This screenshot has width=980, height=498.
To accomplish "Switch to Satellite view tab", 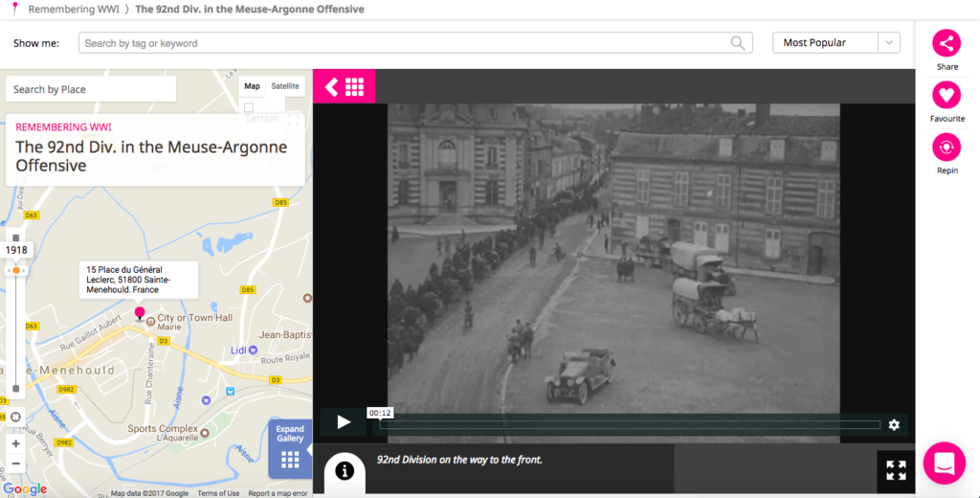I will (x=285, y=86).
